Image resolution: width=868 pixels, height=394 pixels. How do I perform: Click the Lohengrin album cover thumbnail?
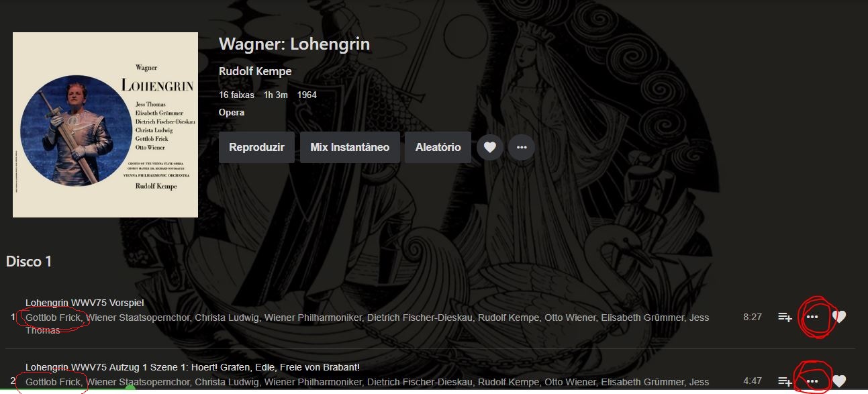(x=105, y=125)
